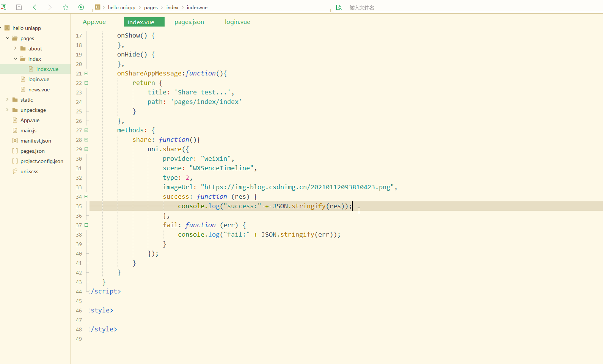The width and height of the screenshot is (603, 364).
Task: Click the 'Share test...' title string
Action: click(203, 92)
